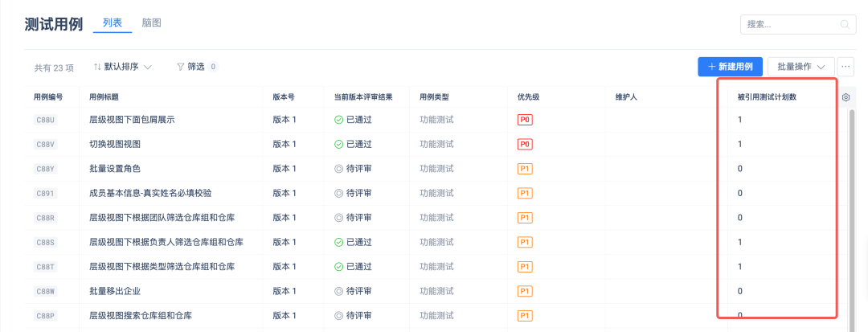Click the green passed icon for C88U
This screenshot has height=332, width=868.
pos(338,120)
